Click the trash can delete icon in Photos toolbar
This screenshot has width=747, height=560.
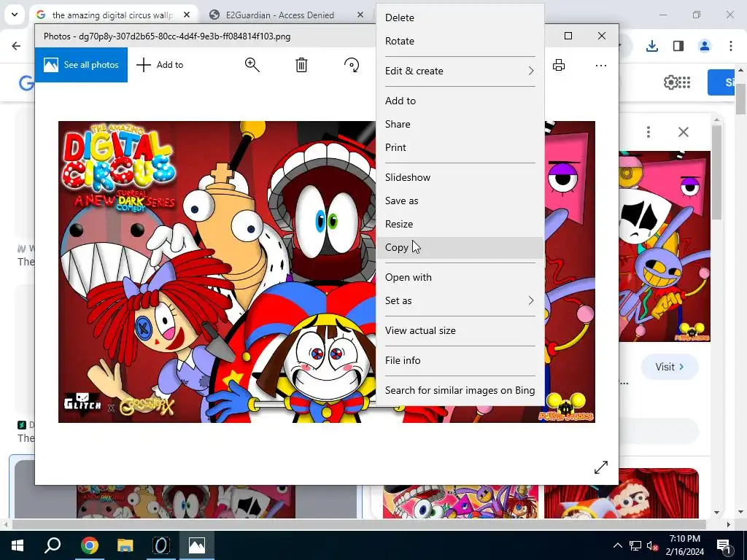click(x=301, y=65)
